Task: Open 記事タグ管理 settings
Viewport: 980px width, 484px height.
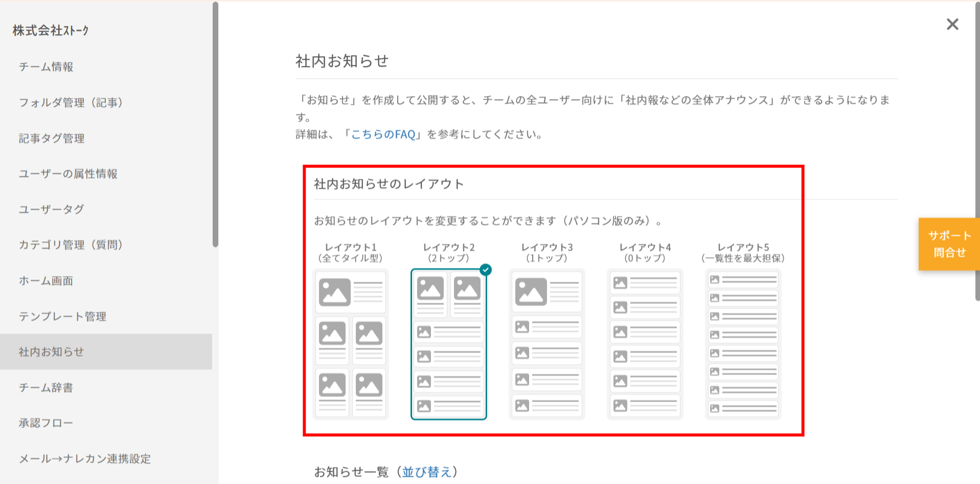Action: [52, 139]
